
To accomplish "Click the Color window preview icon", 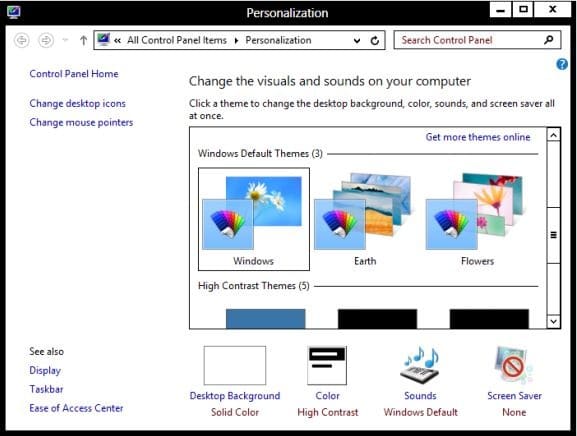I will pyautogui.click(x=327, y=365).
